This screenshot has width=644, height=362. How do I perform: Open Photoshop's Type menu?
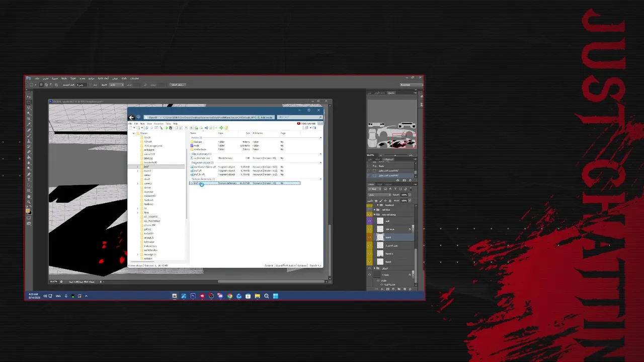[x=73, y=78]
